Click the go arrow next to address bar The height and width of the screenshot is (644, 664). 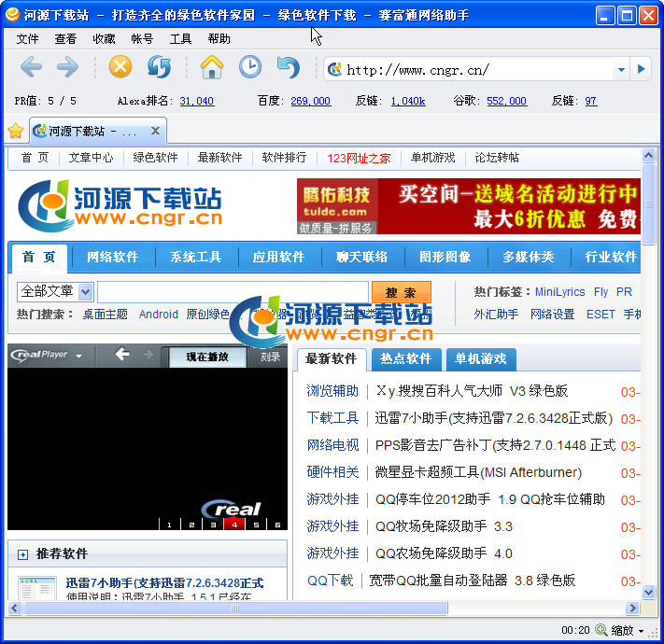tap(642, 69)
